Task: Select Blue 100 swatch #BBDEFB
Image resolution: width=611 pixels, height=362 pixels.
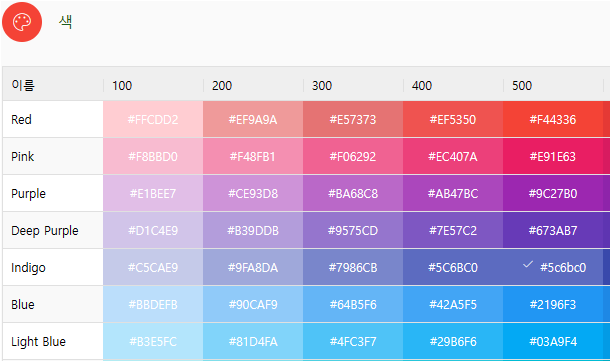Action: (153, 304)
